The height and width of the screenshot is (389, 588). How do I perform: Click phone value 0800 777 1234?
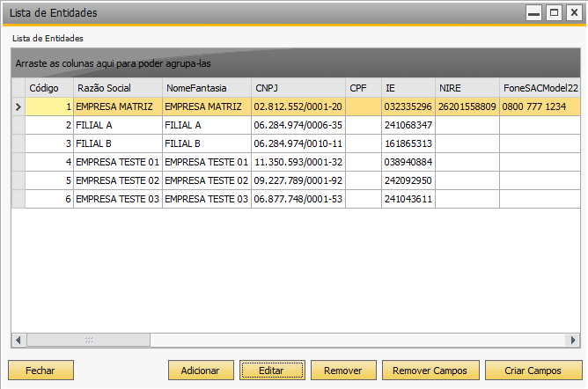[x=540, y=106]
